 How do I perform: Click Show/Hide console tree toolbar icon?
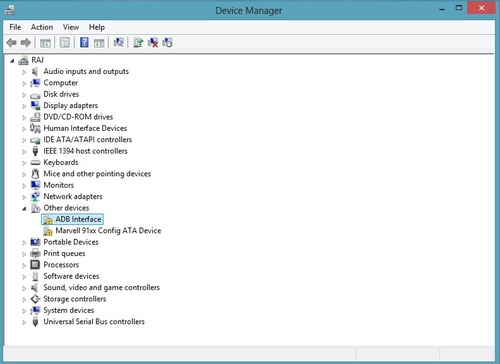click(45, 43)
